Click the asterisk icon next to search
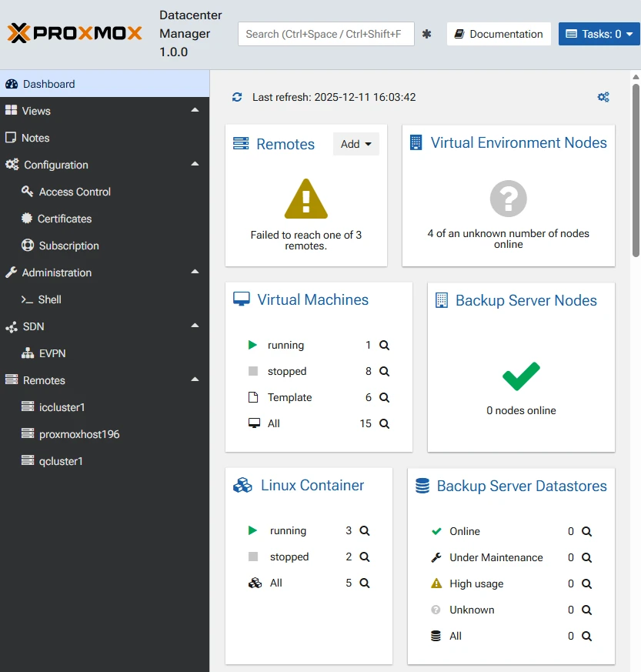This screenshot has height=672, width=641. pos(427,34)
